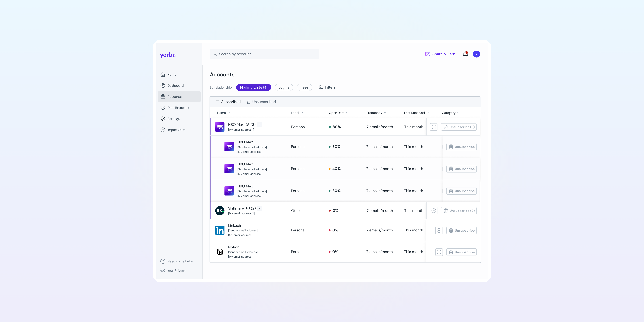Click Unsubscribe (2) for Skillshare

coord(459,211)
